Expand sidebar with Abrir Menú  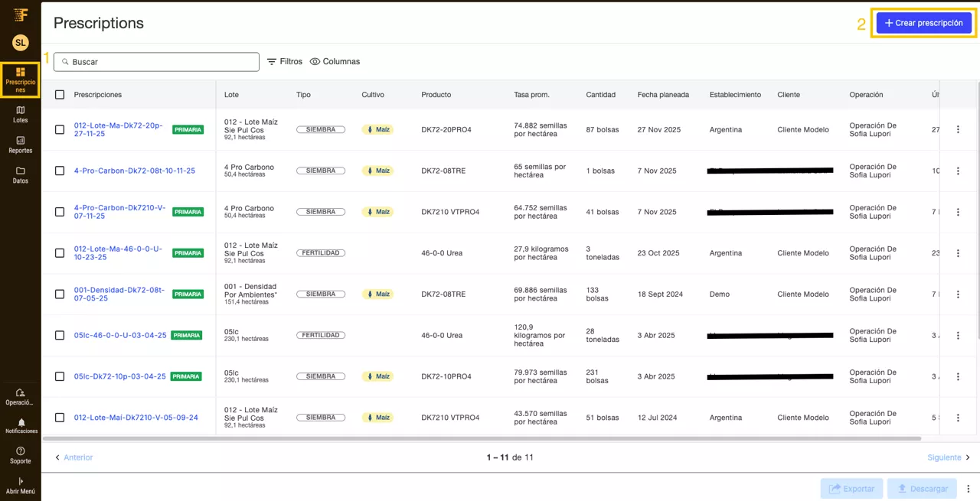[x=21, y=485]
